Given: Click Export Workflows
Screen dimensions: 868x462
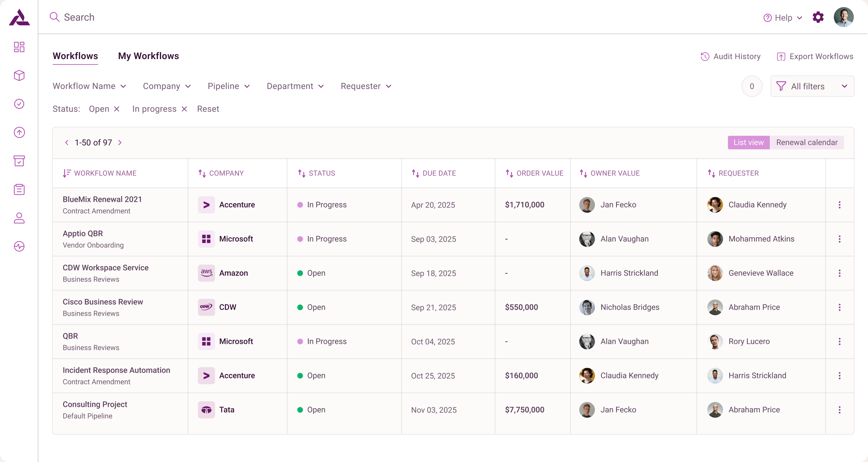Looking at the screenshot, I should point(815,57).
